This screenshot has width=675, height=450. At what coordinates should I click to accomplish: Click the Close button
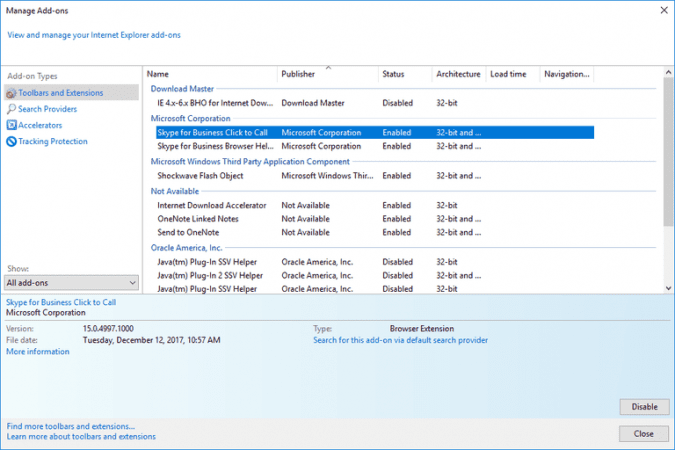(x=644, y=434)
